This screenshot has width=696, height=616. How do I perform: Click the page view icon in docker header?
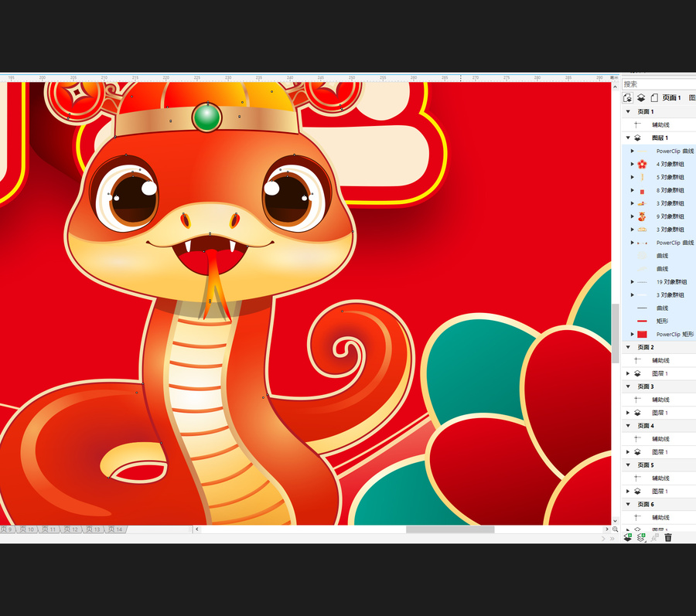pyautogui.click(x=653, y=97)
